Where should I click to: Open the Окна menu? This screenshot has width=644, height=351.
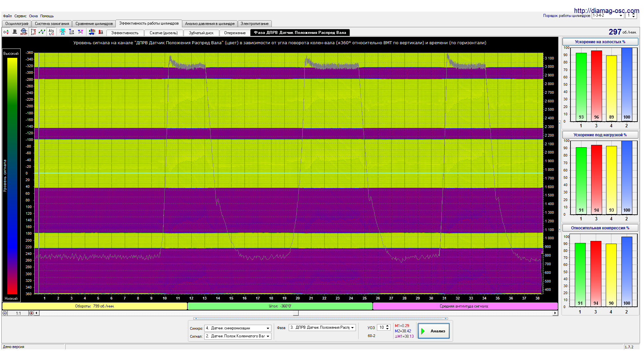(x=33, y=16)
